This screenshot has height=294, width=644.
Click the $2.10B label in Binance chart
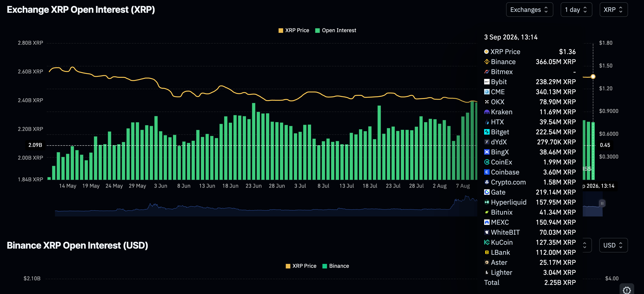32,278
